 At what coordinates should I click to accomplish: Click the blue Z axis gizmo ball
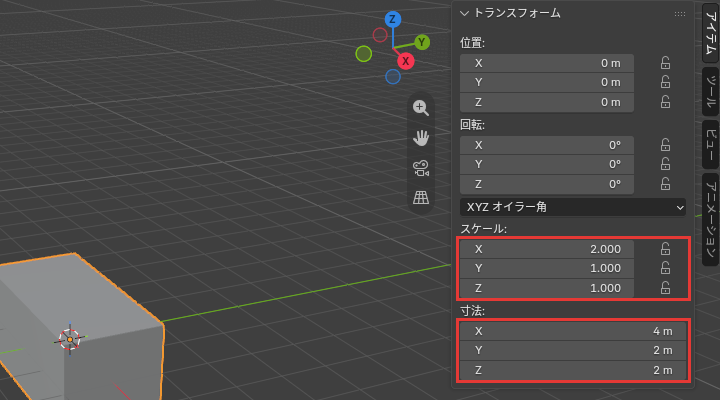point(393,19)
